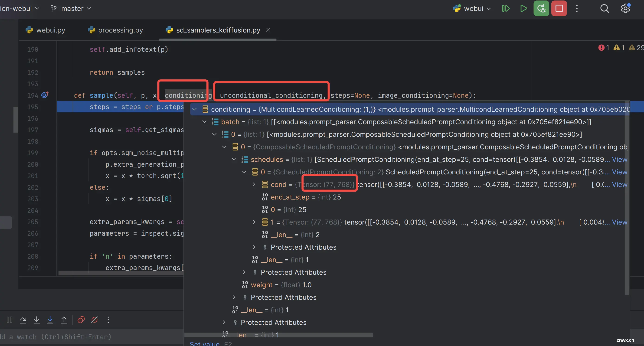The height and width of the screenshot is (346, 644).
Task: Click 'unconditional_conditioning' parameter on line 194
Action: [x=271, y=95]
